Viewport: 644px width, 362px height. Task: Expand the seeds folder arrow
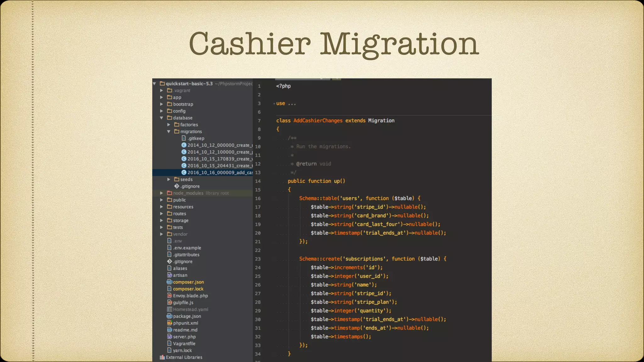[x=169, y=179]
